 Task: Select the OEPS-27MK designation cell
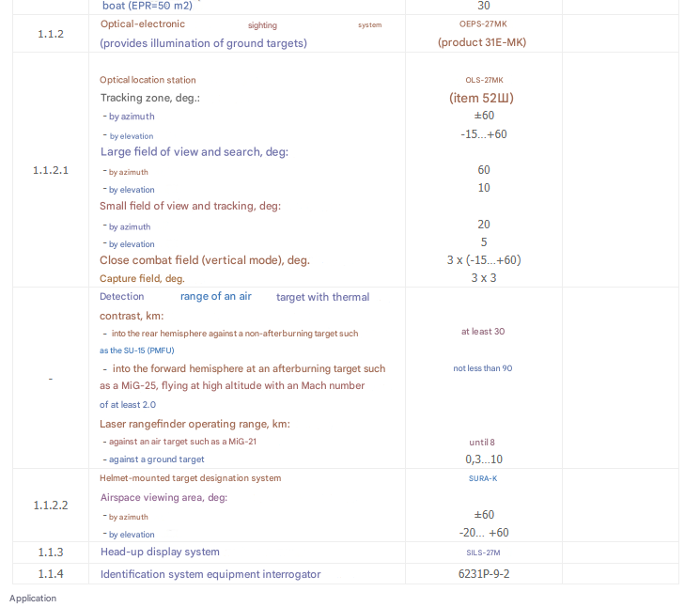tap(483, 24)
